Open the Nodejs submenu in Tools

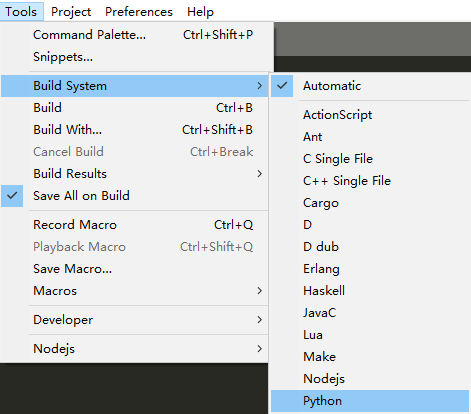pyautogui.click(x=135, y=349)
